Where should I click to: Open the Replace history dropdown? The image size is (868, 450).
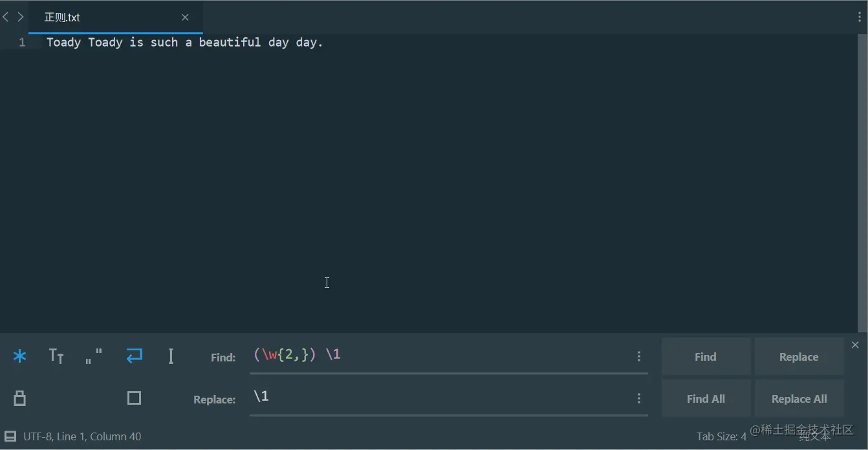638,398
